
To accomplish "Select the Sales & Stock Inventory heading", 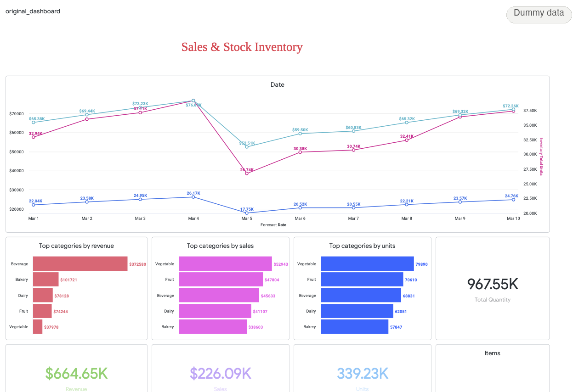I will 242,47.
